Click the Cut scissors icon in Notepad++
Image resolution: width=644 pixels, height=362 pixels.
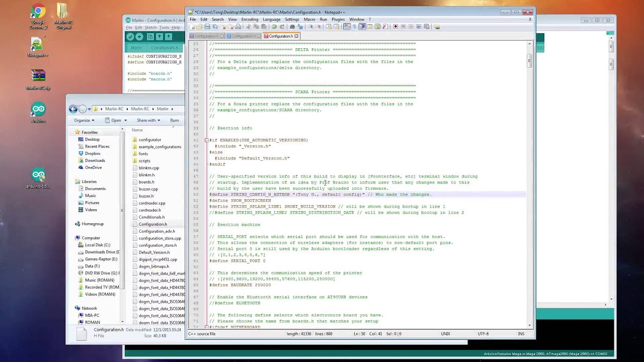click(248, 27)
